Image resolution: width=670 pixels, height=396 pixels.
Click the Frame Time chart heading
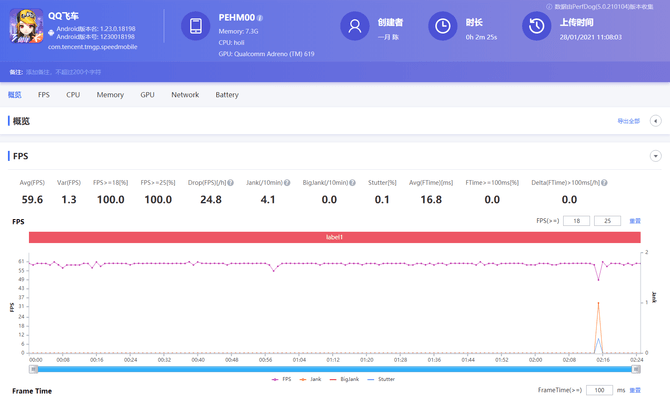(x=32, y=391)
